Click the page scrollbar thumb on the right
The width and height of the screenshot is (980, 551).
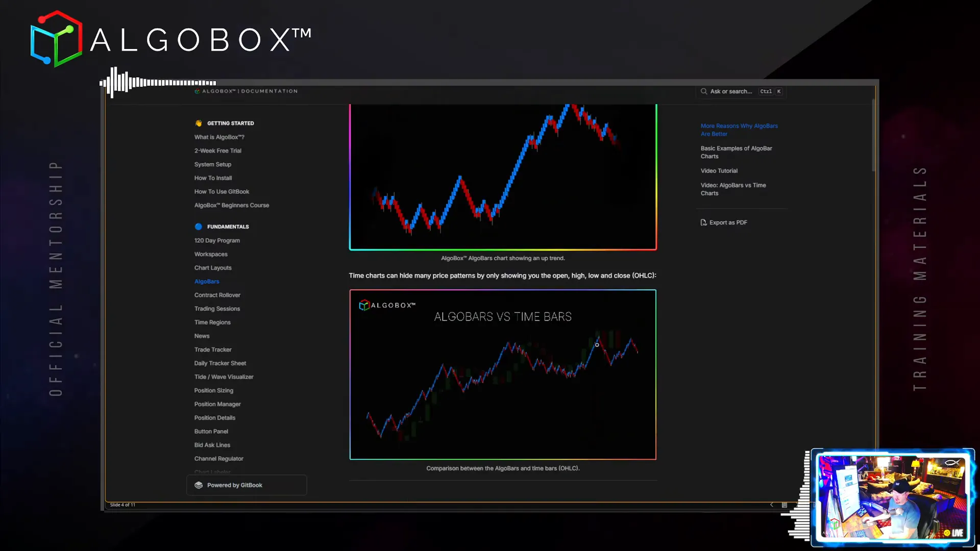(x=874, y=135)
